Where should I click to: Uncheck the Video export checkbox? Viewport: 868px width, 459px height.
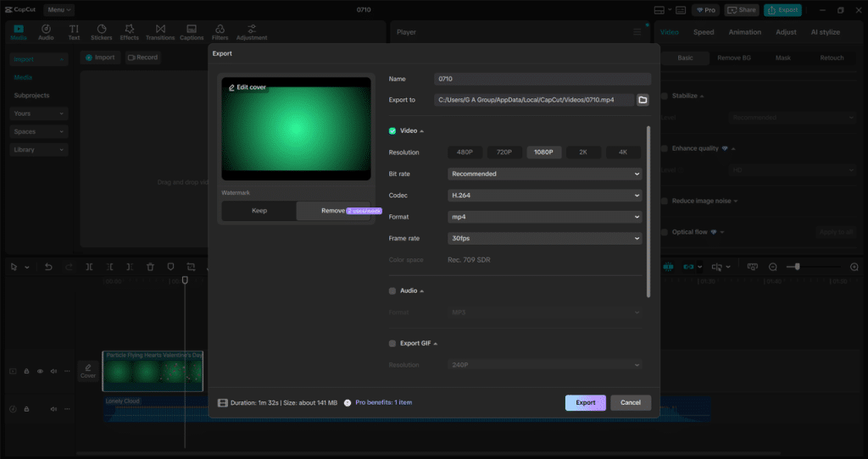point(392,131)
